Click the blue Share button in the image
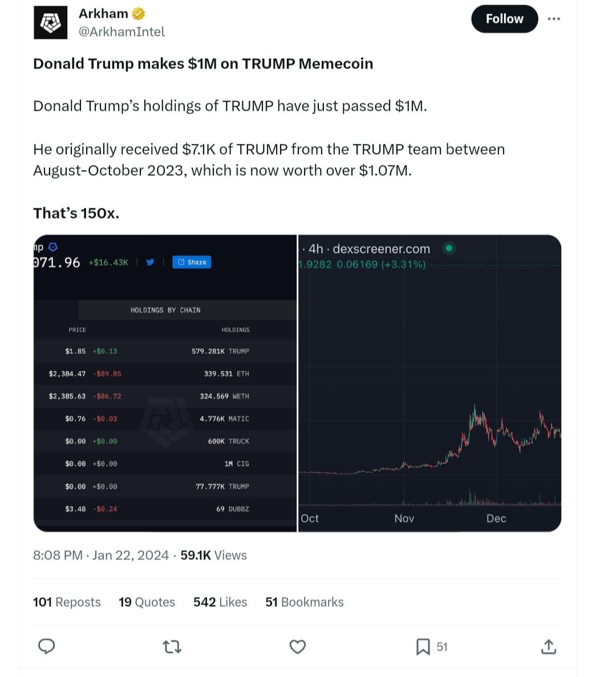This screenshot has width=616, height=677. pyautogui.click(x=192, y=262)
